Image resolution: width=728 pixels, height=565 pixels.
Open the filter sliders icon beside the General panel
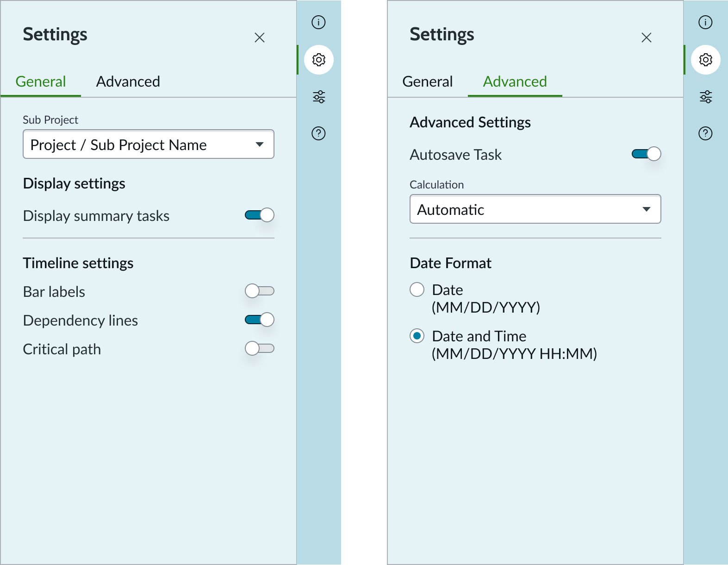tap(318, 97)
